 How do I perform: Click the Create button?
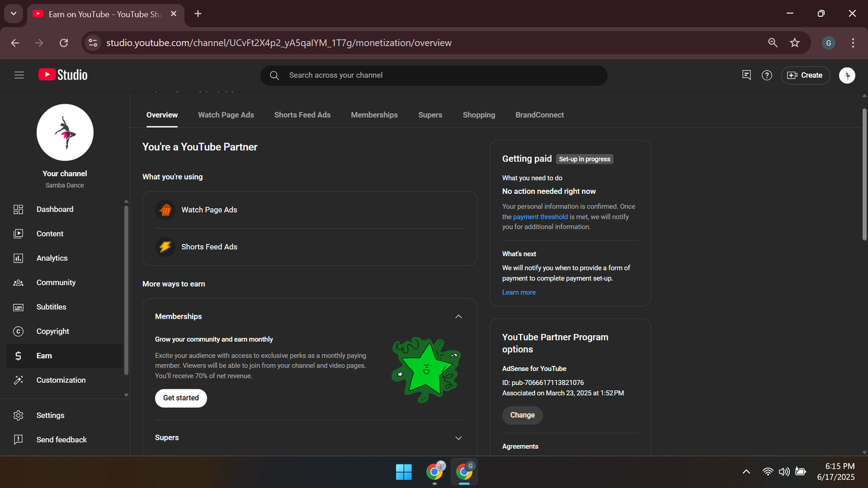tap(805, 75)
